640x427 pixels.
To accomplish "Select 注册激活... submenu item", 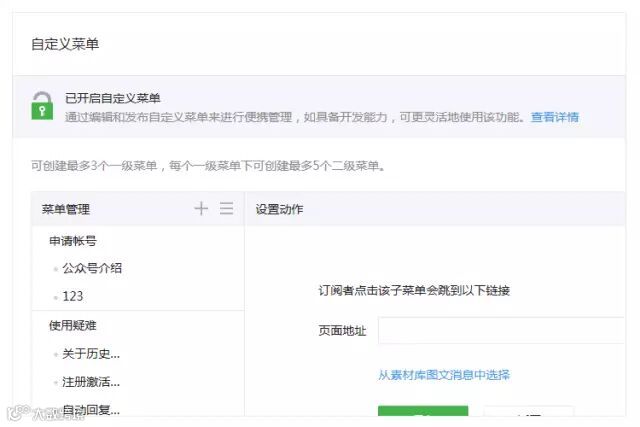I will click(91, 382).
